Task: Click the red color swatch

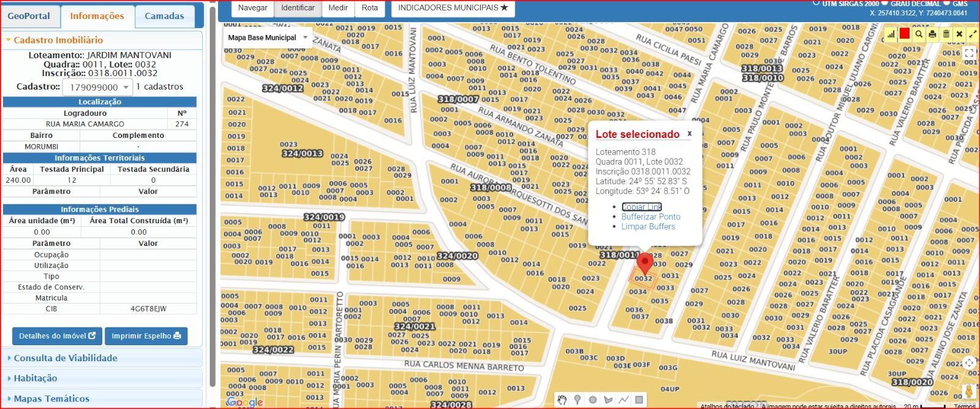Action: (x=905, y=34)
